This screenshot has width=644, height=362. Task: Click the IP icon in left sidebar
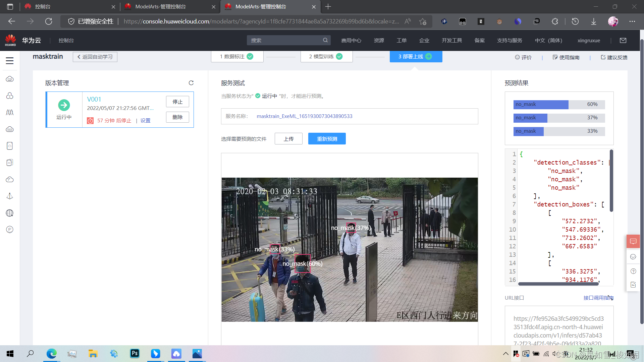tap(10, 230)
